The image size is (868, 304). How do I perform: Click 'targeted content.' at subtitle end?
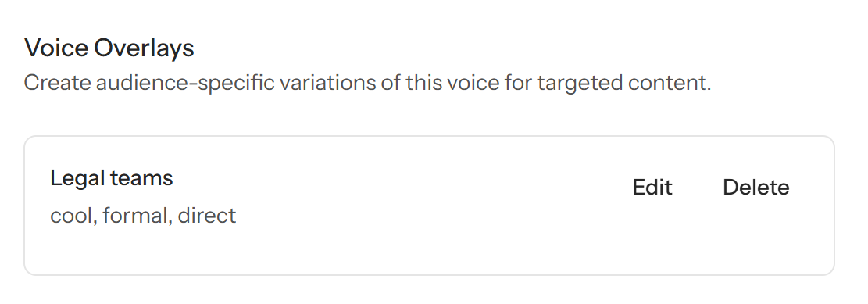pyautogui.click(x=624, y=84)
